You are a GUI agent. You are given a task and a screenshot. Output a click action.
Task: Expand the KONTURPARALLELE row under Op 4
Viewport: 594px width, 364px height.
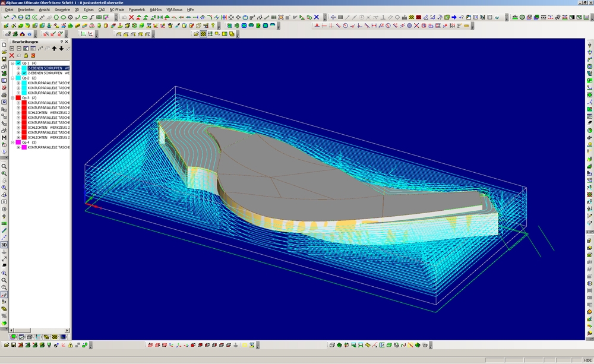[18, 147]
